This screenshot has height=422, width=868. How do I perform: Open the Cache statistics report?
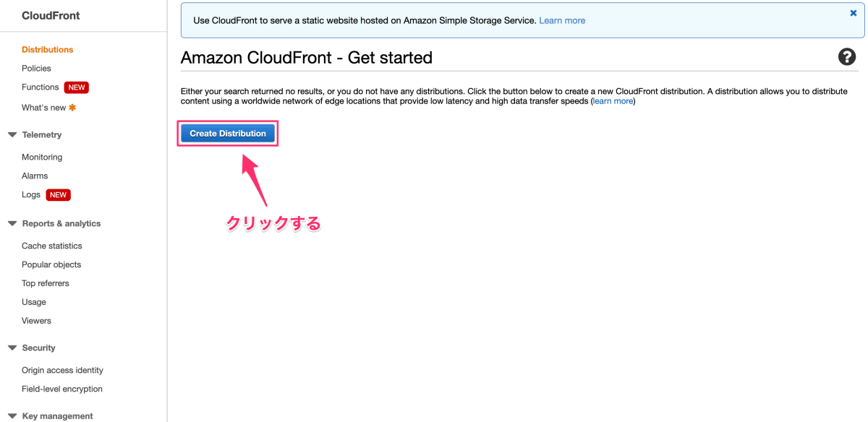click(x=52, y=246)
